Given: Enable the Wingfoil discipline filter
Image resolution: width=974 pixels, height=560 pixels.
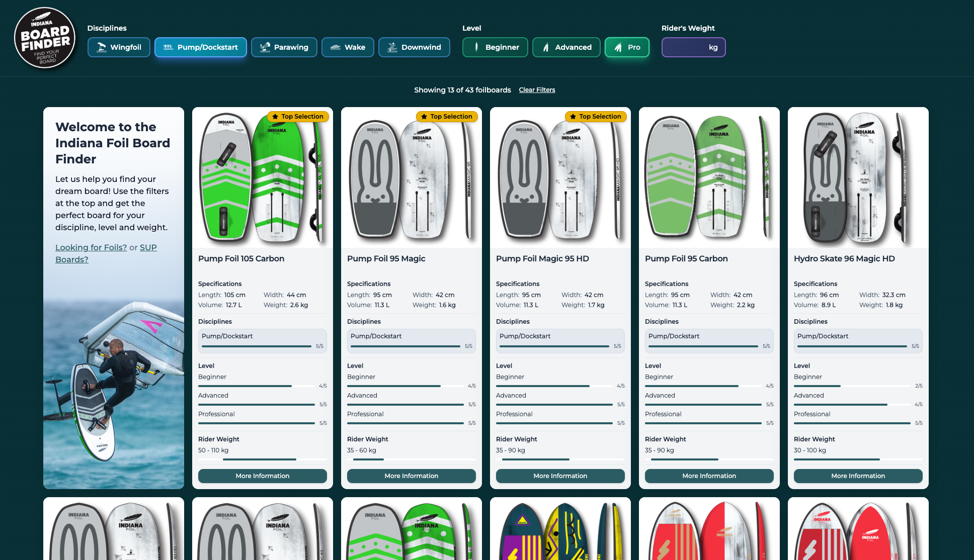Looking at the screenshot, I should [119, 47].
